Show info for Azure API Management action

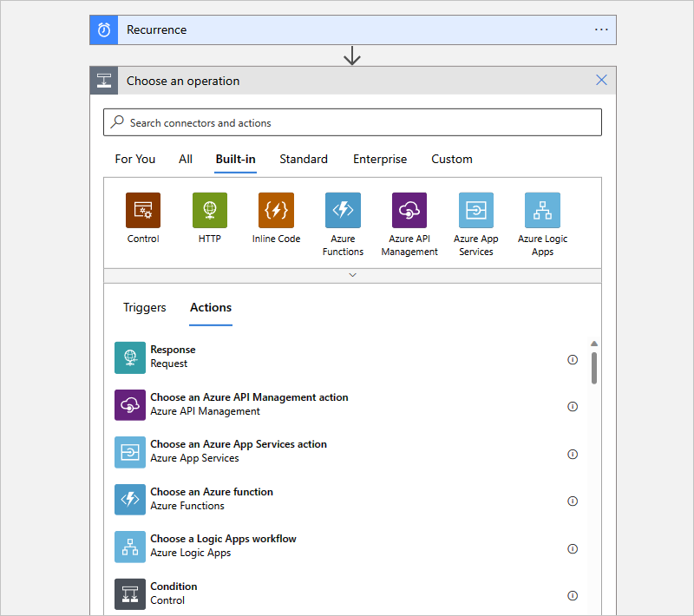[573, 407]
